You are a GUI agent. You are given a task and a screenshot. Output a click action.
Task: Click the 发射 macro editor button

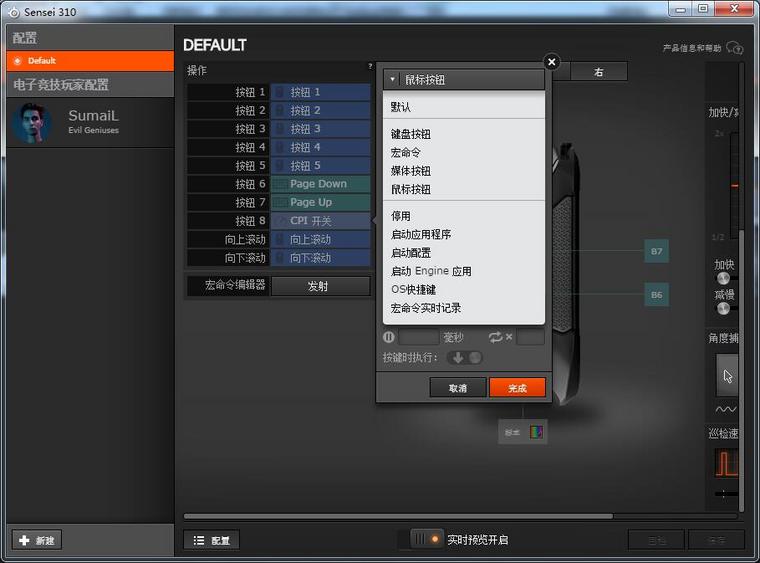320,286
